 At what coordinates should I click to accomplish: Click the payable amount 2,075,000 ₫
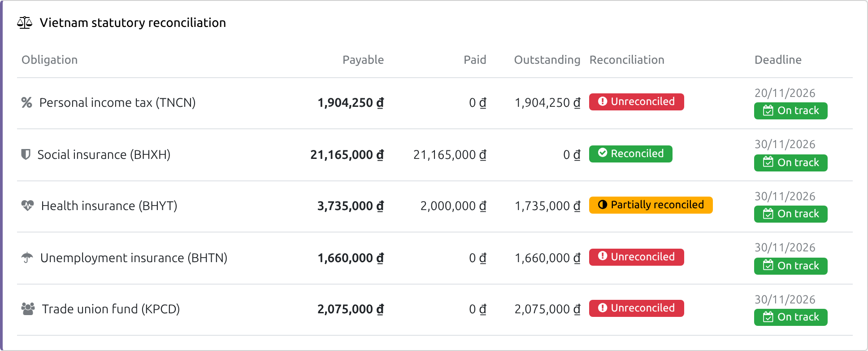point(351,309)
